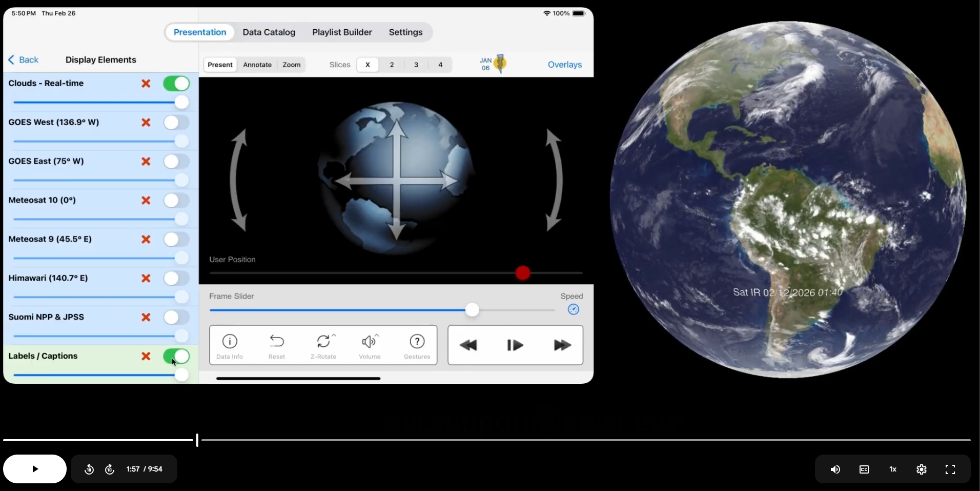Screen dimensions: 980x491
Task: Turn off the Clouds - Real-time toggle
Action: [176, 84]
